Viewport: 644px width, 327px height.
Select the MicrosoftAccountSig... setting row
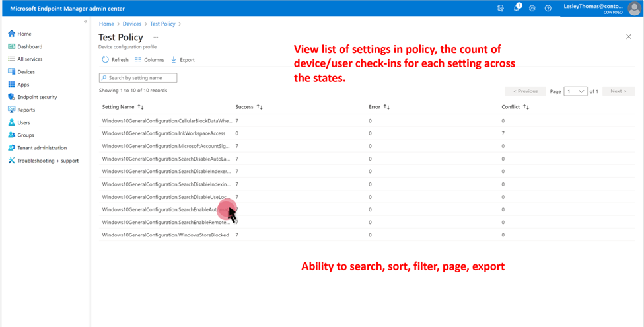[367, 146]
